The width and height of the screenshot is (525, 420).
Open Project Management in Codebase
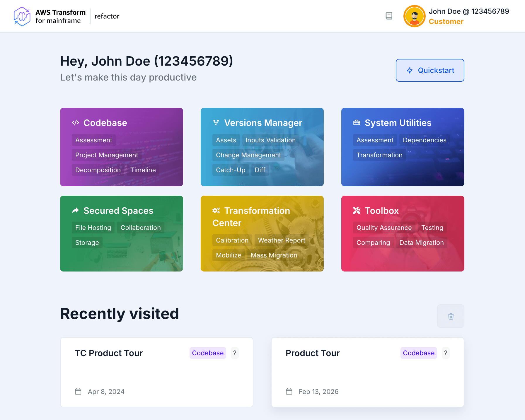107,155
